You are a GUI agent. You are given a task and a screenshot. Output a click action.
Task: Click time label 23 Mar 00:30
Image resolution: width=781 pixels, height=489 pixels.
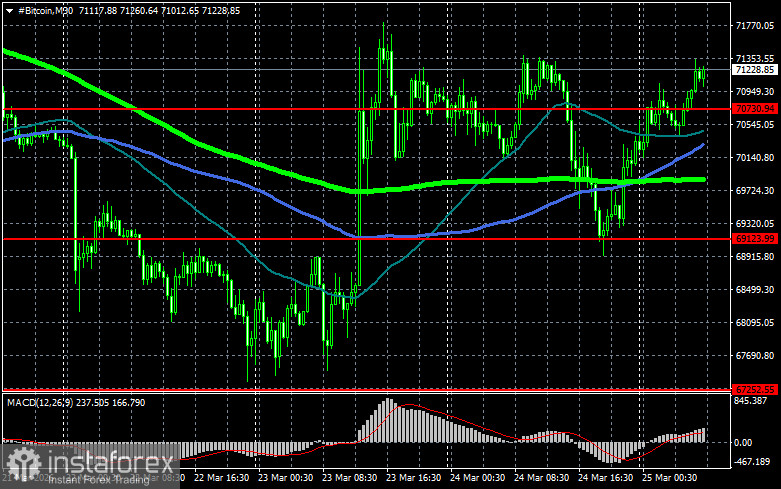(285, 478)
